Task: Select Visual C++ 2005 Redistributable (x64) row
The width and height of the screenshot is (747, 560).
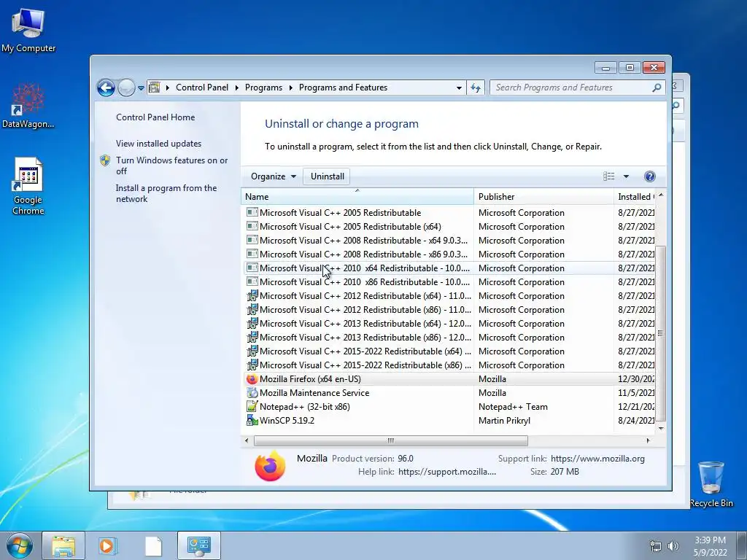Action: 449,227
